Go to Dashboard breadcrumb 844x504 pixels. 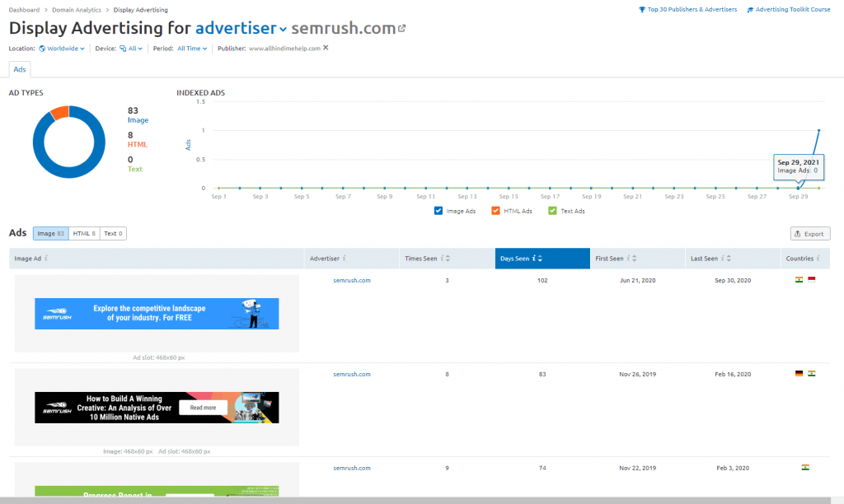(24, 10)
